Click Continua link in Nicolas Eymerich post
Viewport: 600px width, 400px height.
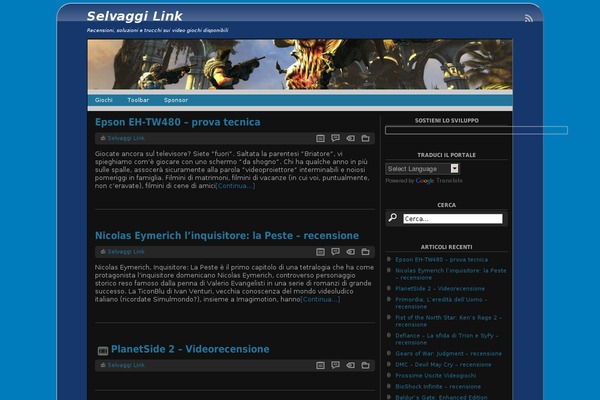(320, 299)
